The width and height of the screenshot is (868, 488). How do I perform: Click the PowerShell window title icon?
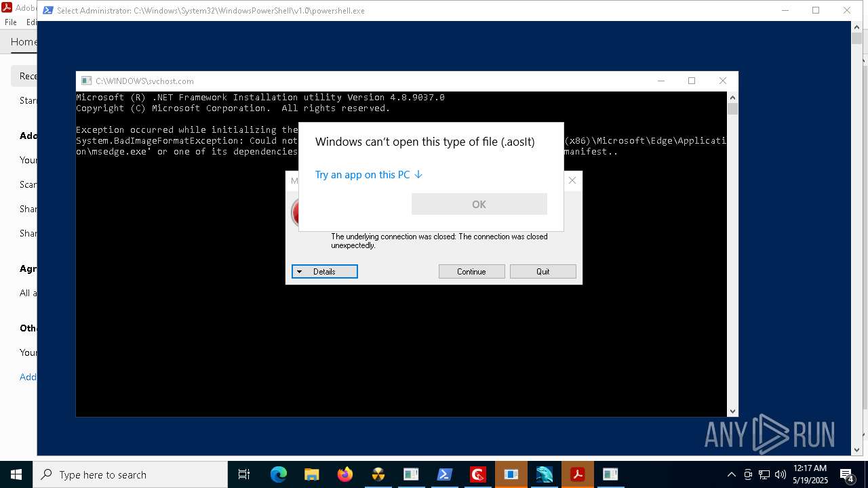coord(48,10)
